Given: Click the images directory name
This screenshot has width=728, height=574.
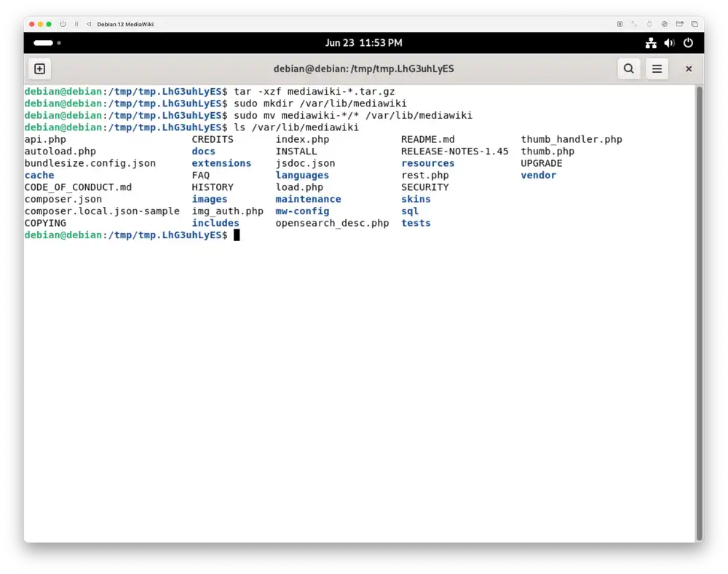Looking at the screenshot, I should (210, 200).
